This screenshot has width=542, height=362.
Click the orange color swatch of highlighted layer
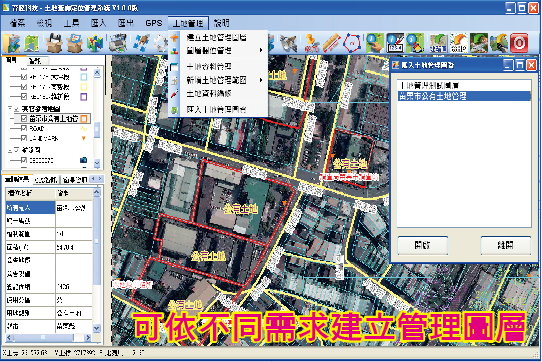point(84,119)
